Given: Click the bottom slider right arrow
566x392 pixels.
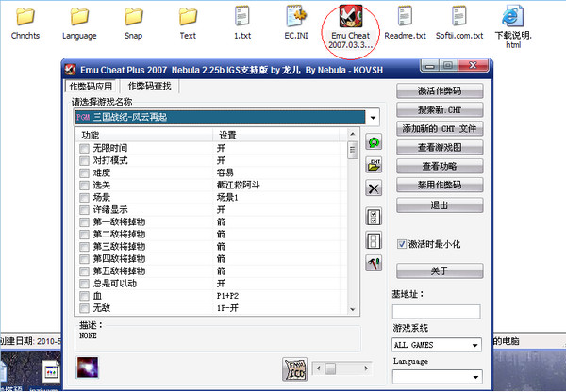Looking at the screenshot, I should pos(366,368).
